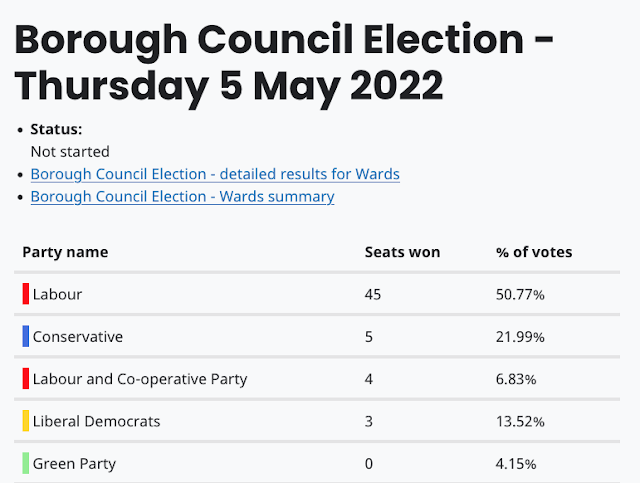Click the Seats won column header
Image resolution: width=640 pixels, height=483 pixels.
coord(402,252)
